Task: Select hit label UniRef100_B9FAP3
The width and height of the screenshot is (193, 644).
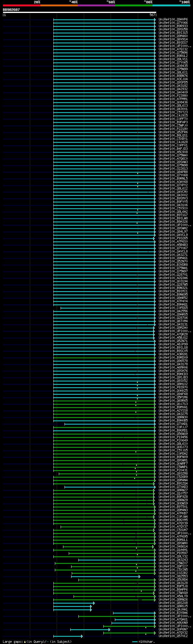Action: [x=173, y=122]
